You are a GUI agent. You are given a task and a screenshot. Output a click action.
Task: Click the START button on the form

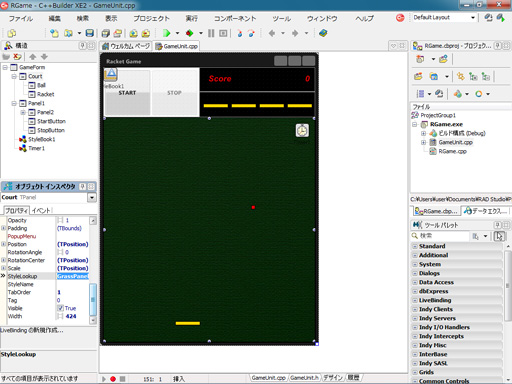click(127, 93)
